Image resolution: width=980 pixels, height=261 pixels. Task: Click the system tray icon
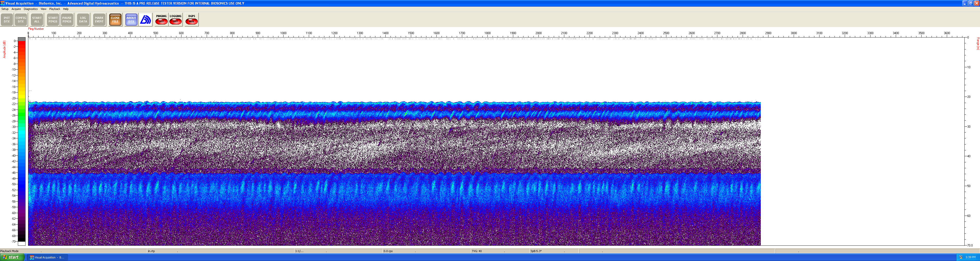tap(961, 257)
